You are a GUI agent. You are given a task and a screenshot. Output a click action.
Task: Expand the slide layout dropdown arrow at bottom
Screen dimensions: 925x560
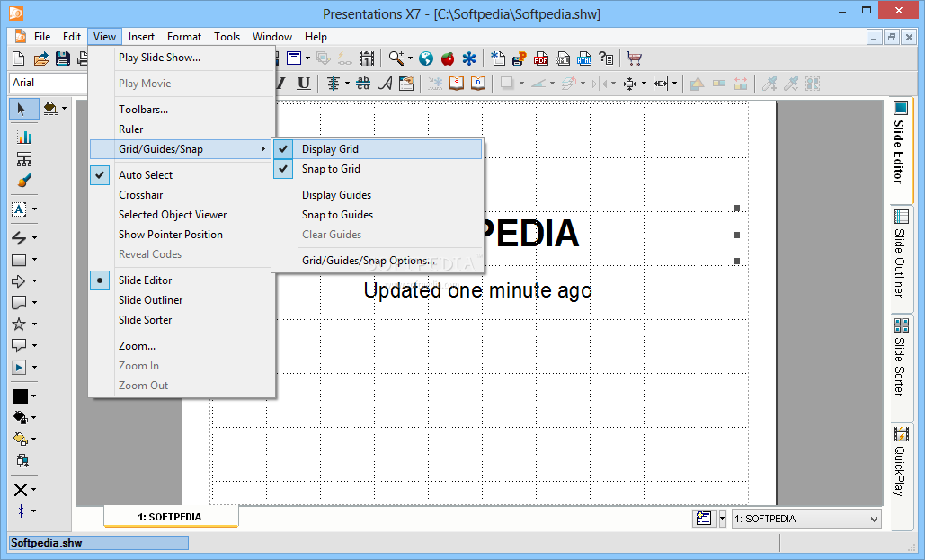[x=722, y=519]
